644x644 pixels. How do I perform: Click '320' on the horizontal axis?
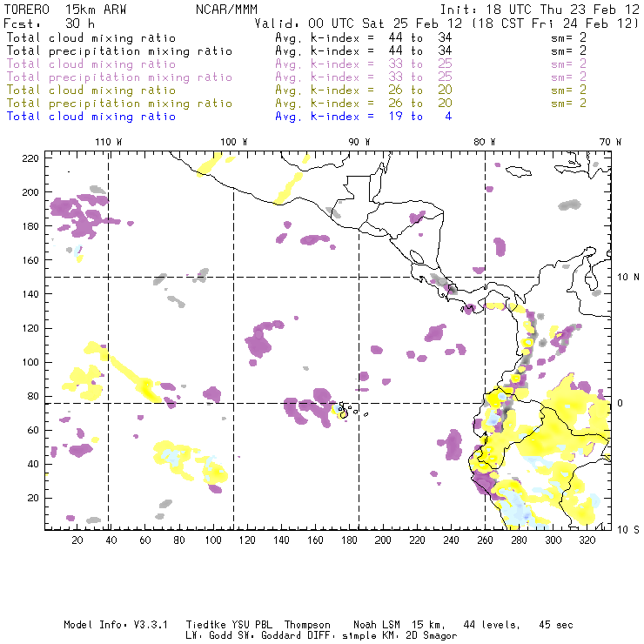587,540
